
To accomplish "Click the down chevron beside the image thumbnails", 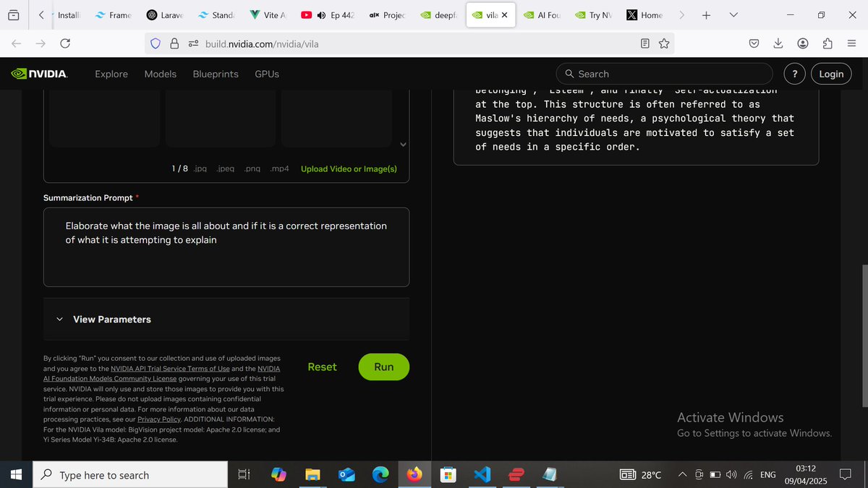I will point(404,145).
